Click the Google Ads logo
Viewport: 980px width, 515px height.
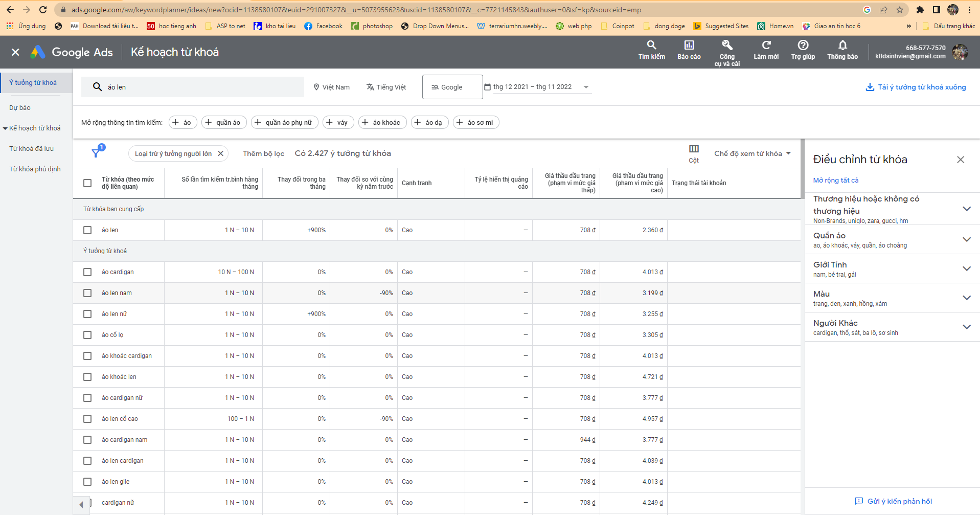(x=72, y=52)
